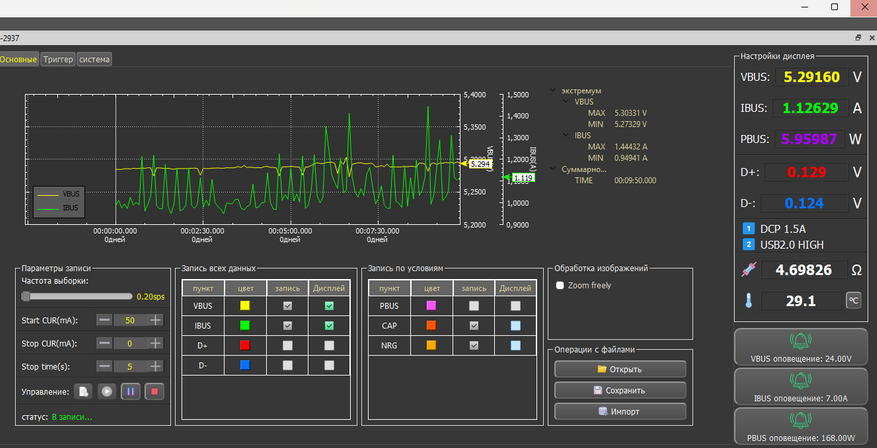This screenshot has width=877, height=448.
Task: Uncheck VBUS display checkbox
Action: click(329, 306)
